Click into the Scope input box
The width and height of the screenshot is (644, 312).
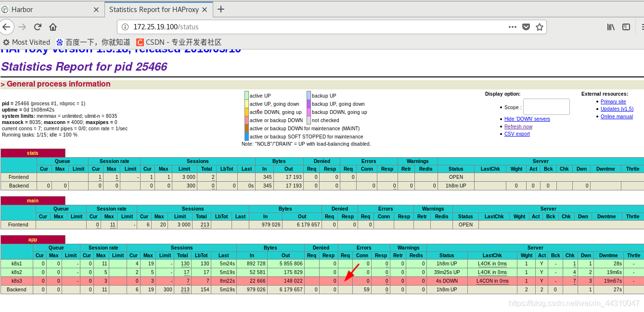tap(546, 107)
